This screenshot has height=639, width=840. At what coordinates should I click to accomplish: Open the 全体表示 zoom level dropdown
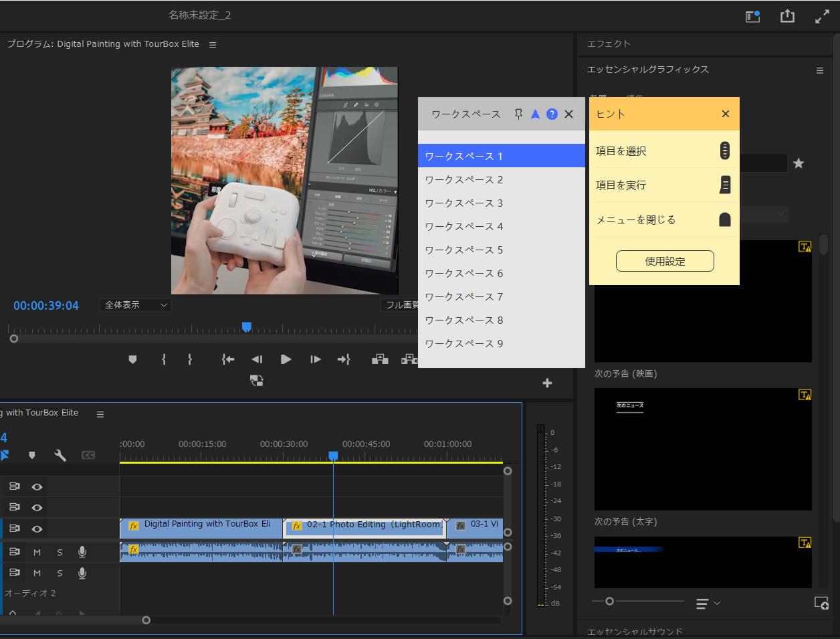click(136, 305)
